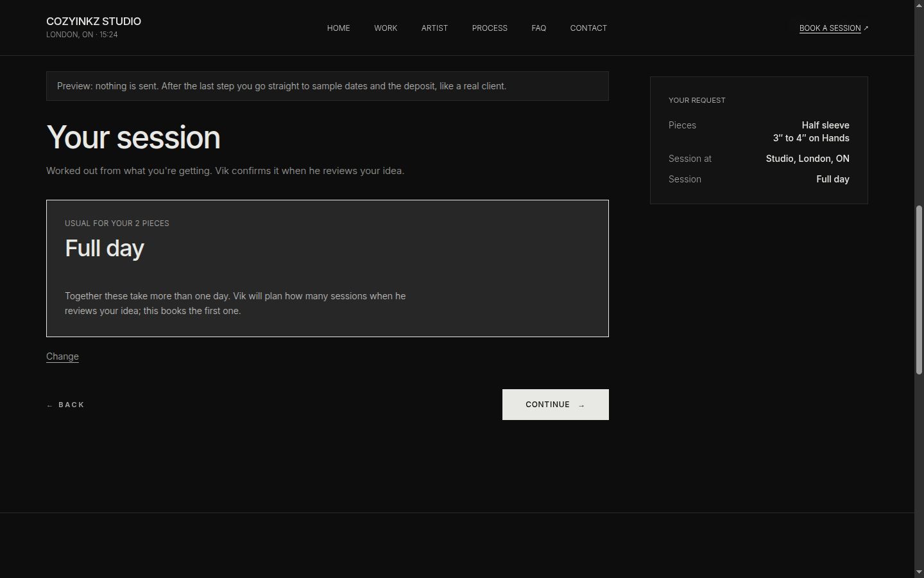This screenshot has width=924, height=578.
Task: Select the Full day session card
Action: click(x=327, y=268)
